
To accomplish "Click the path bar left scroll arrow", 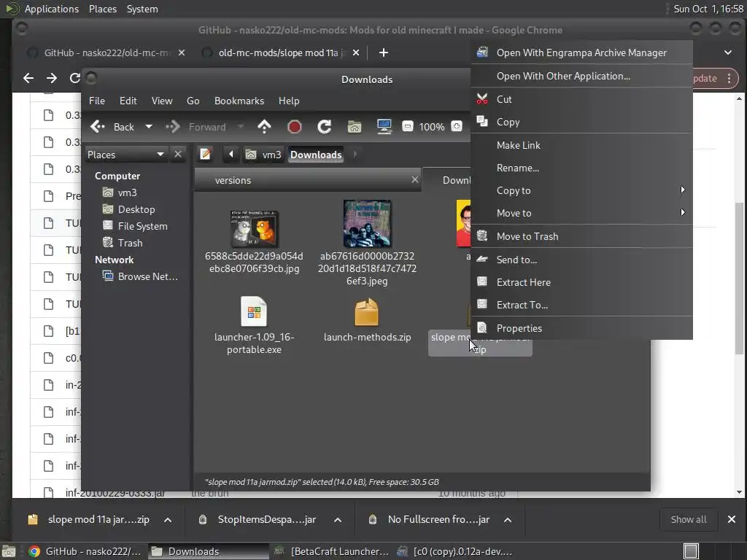I will (231, 155).
